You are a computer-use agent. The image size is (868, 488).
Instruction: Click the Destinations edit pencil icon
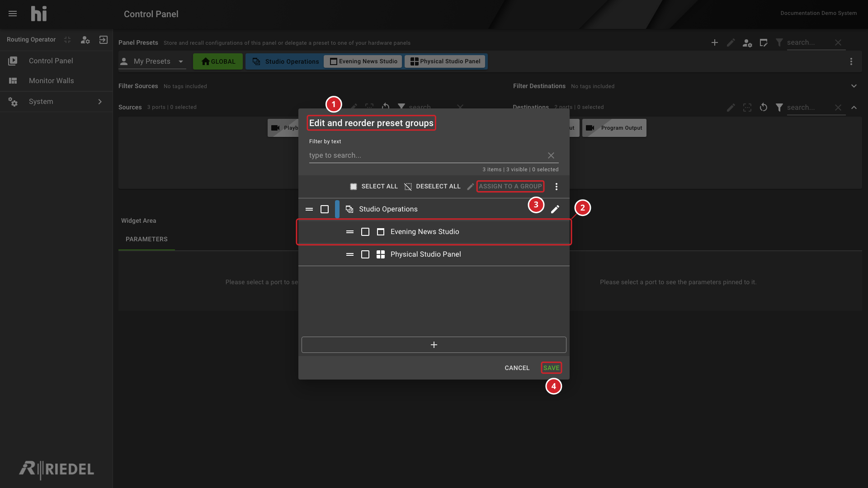(x=731, y=108)
